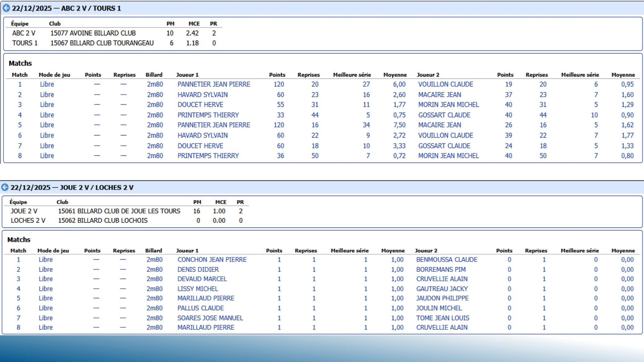Select ABC 2 V team row in summary
Viewport: 644px width, 362px height.
[24, 33]
